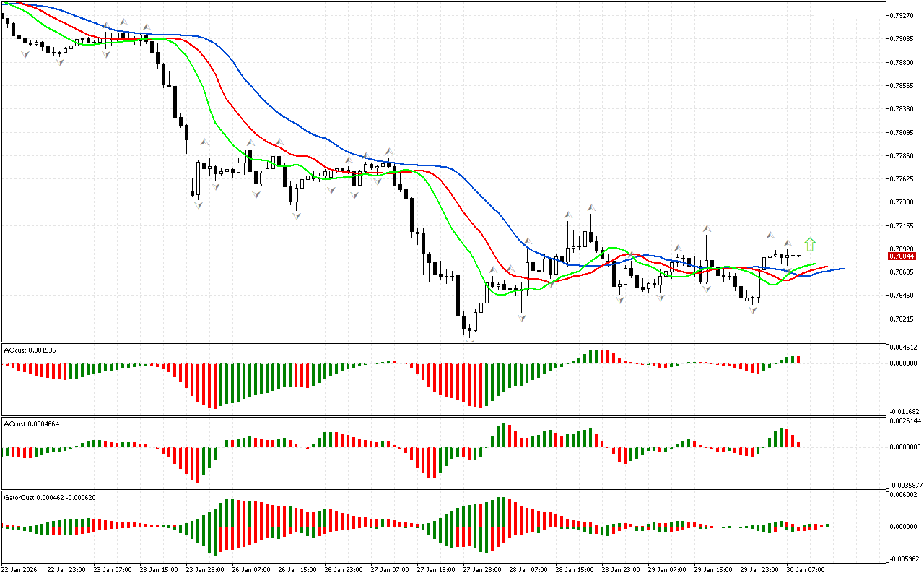Viewport: 924px width, 578px height.
Task: Click the green buy signal up arrow
Action: [x=810, y=244]
